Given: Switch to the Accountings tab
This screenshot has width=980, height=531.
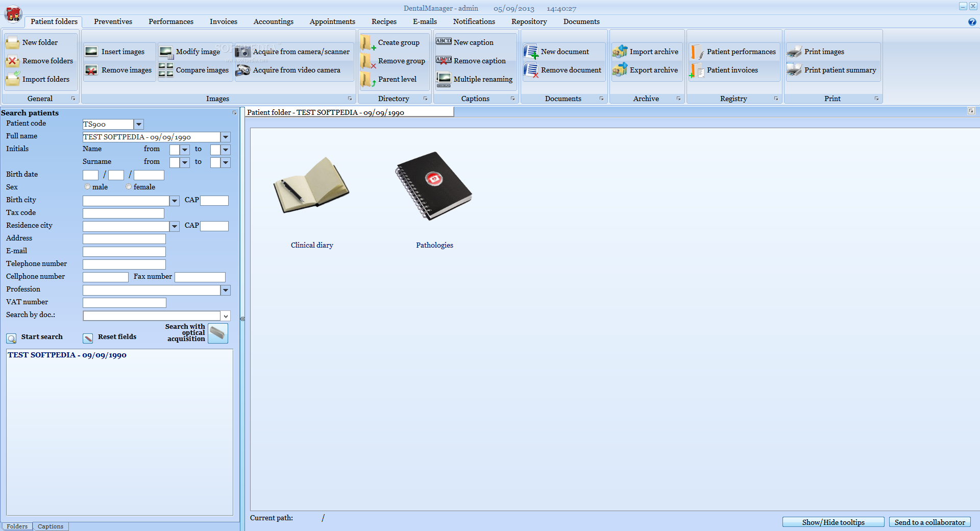Looking at the screenshot, I should (x=274, y=21).
